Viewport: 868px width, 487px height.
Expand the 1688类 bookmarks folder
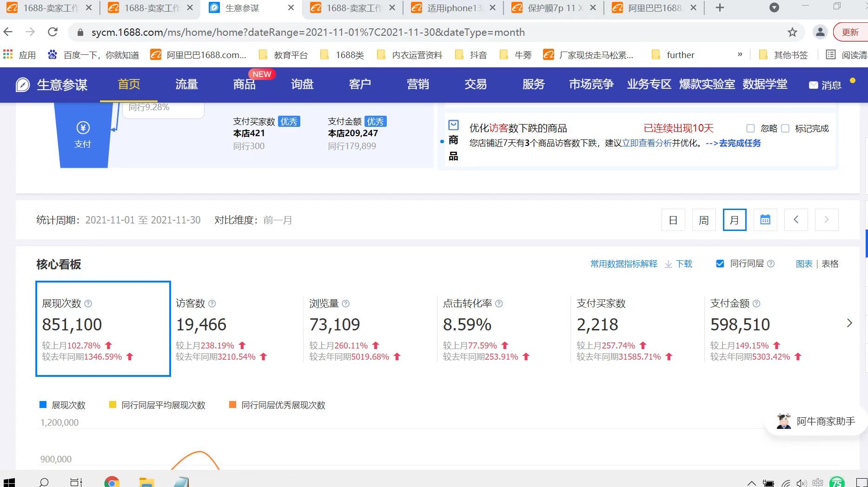[x=342, y=55]
